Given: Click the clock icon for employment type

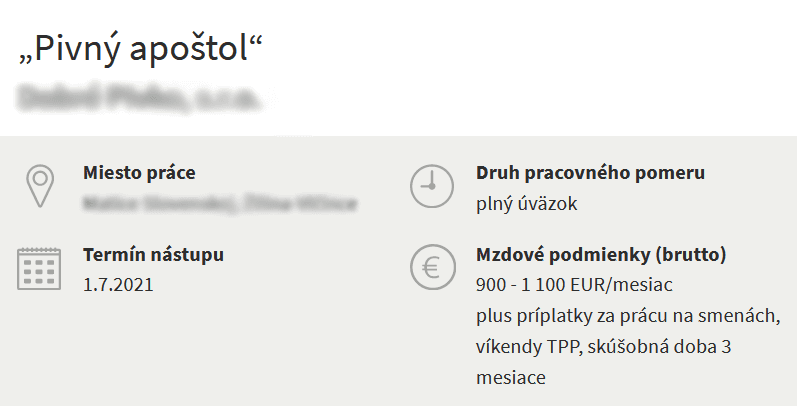Looking at the screenshot, I should (431, 186).
